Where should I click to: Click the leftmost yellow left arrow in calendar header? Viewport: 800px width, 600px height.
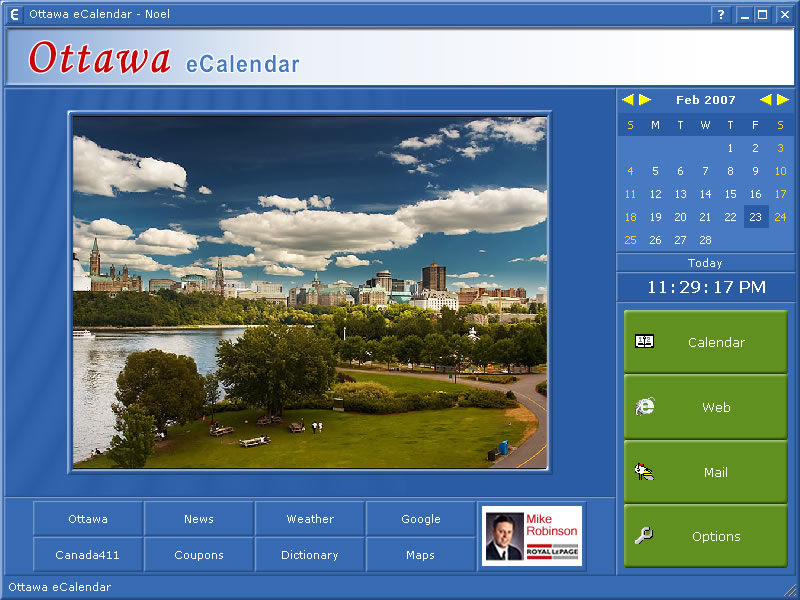click(x=627, y=100)
